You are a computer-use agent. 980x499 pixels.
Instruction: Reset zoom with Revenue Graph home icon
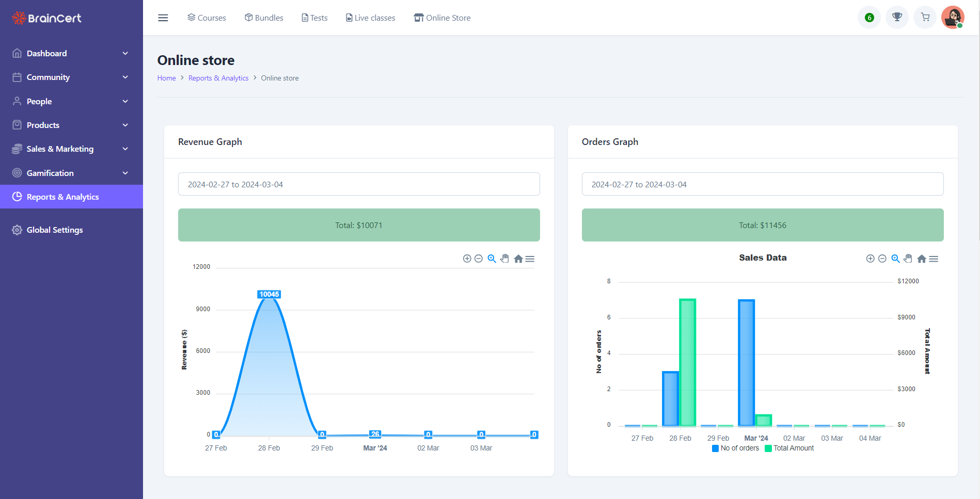click(x=518, y=259)
